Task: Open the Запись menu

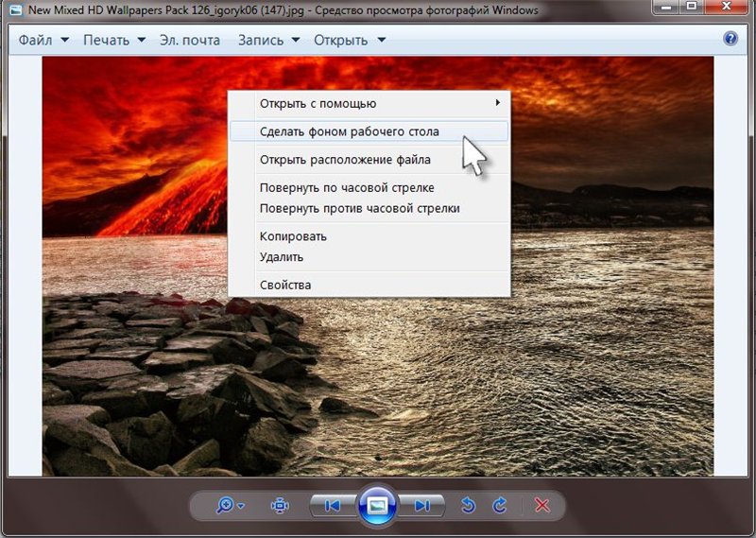Action: pyautogui.click(x=268, y=40)
